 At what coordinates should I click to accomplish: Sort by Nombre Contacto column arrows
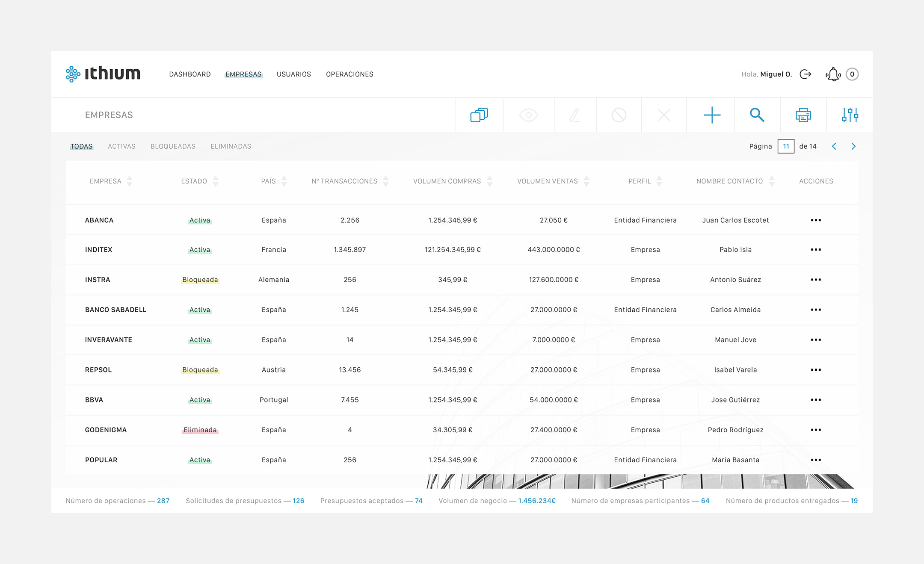point(772,181)
